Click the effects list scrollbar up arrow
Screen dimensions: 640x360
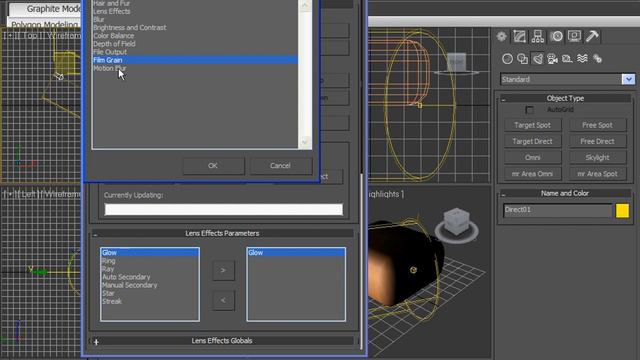point(305,5)
